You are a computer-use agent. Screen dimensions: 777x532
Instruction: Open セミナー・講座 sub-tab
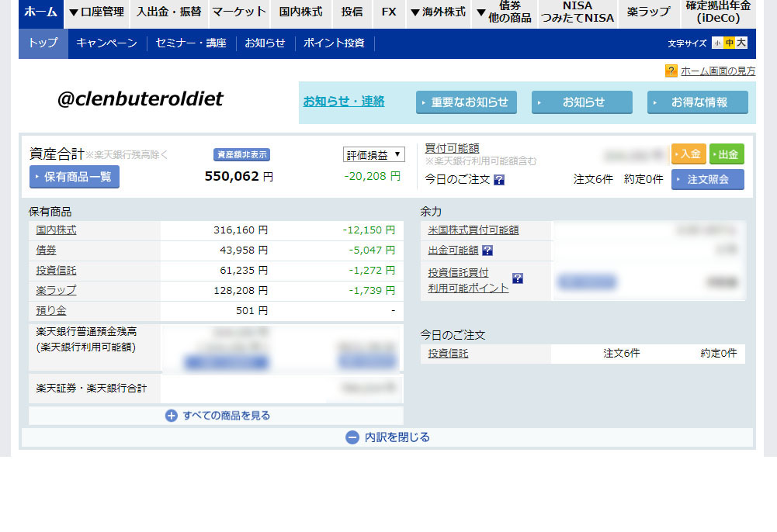(x=191, y=43)
